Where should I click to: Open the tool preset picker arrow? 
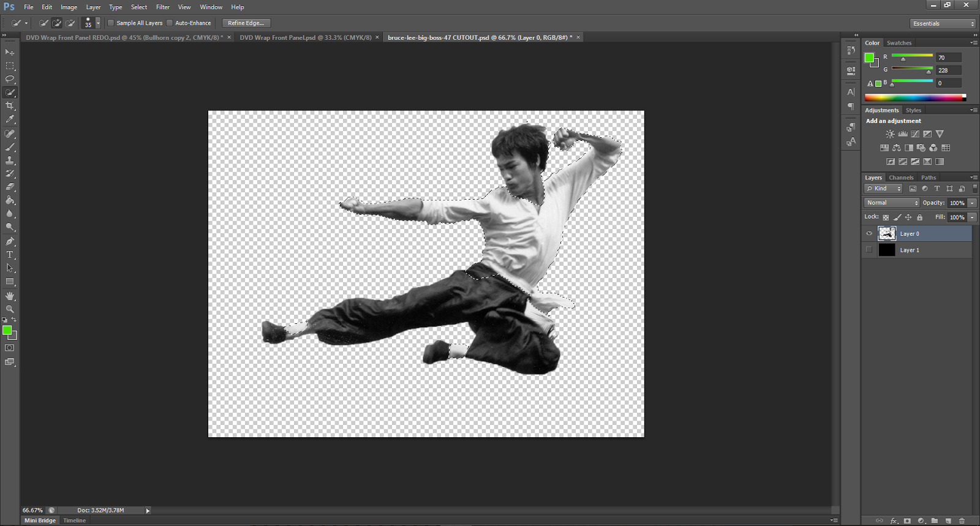(26, 23)
